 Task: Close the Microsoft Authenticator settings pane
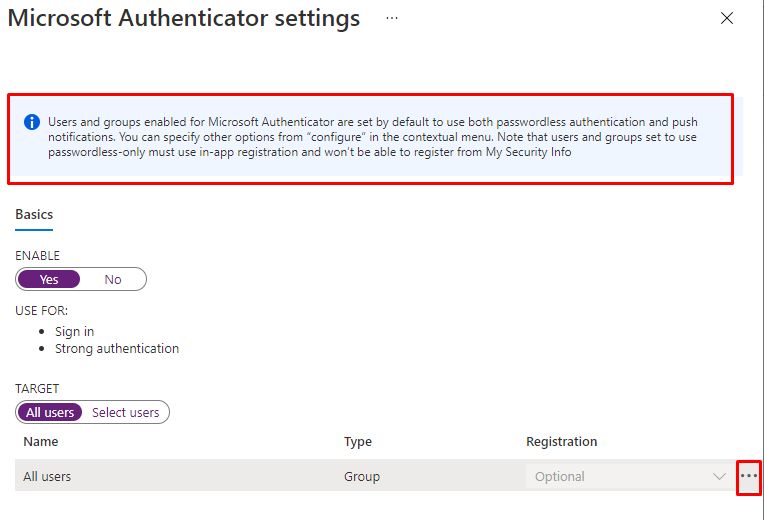click(727, 18)
